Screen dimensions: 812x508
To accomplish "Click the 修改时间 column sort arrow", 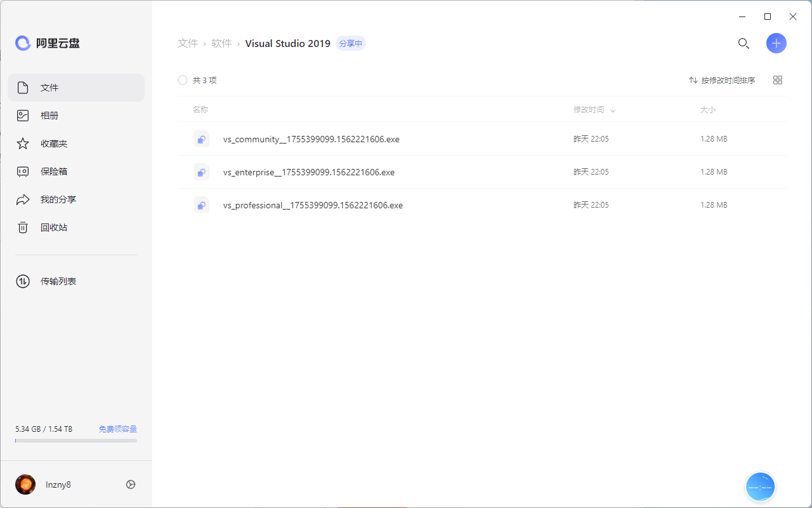I will click(612, 109).
